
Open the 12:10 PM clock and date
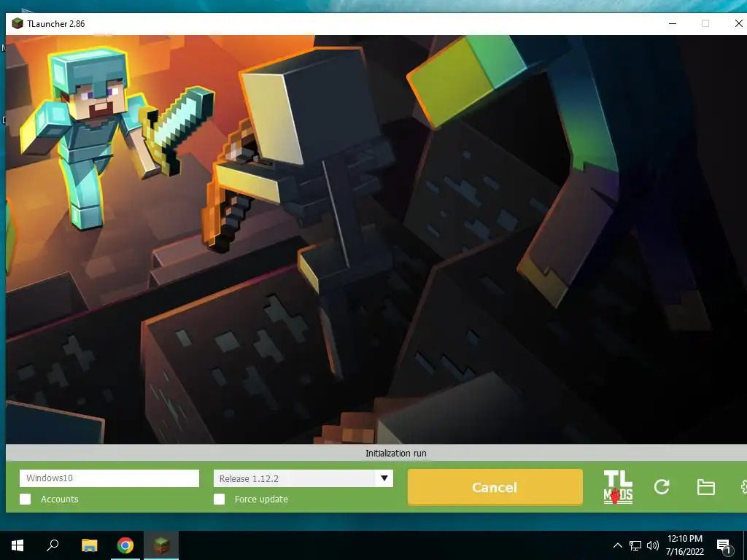point(684,545)
